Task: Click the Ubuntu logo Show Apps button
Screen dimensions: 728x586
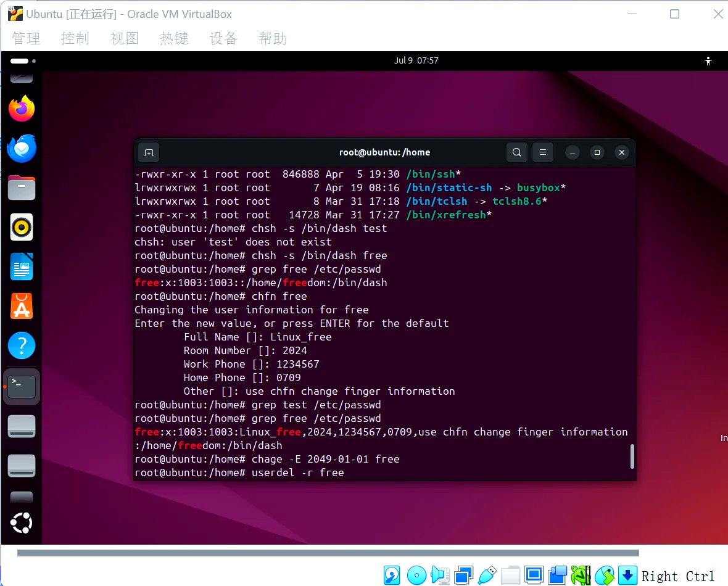Action: click(22, 523)
